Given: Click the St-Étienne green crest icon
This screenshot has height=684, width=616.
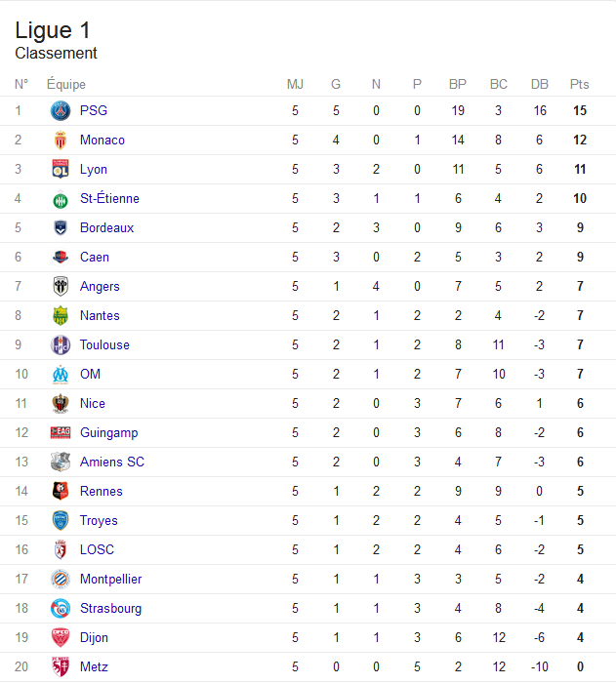Looking at the screenshot, I should coord(61,199).
